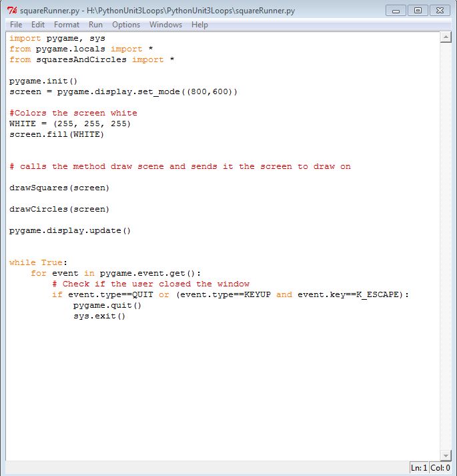Open the Format menu
The width and height of the screenshot is (457, 476).
tap(67, 25)
